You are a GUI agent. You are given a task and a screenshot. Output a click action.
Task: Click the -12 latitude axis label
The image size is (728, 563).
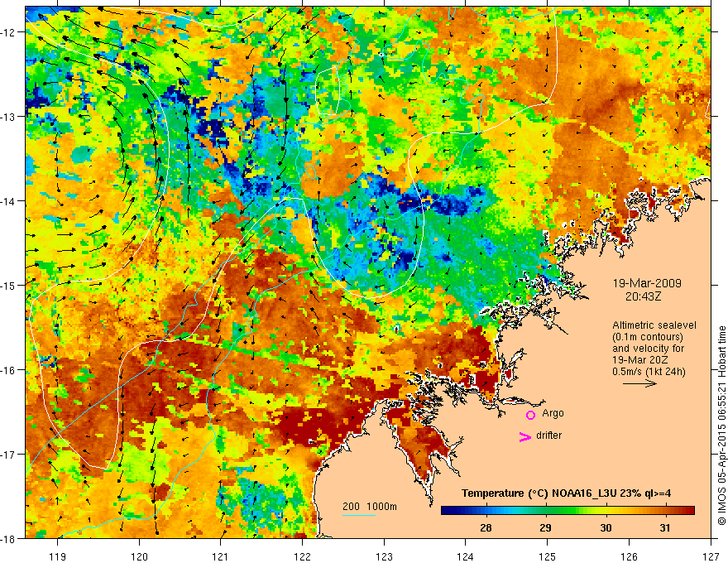8,32
